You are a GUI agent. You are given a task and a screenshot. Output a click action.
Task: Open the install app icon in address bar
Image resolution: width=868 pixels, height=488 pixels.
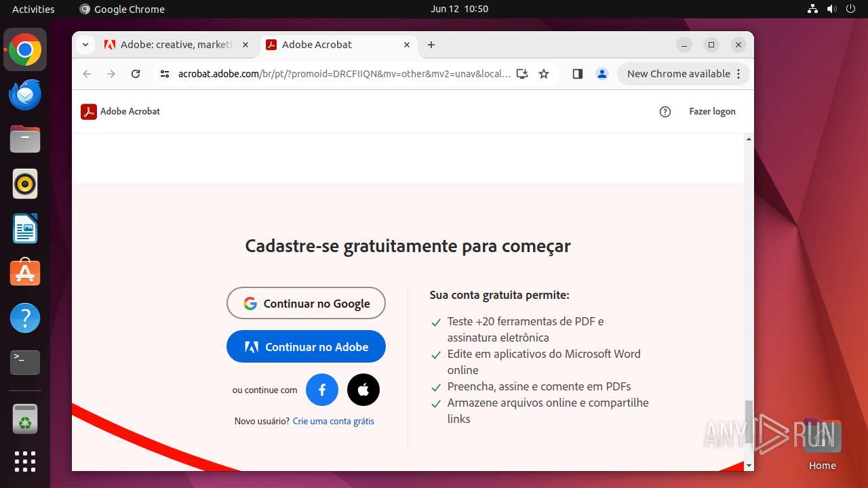point(522,74)
